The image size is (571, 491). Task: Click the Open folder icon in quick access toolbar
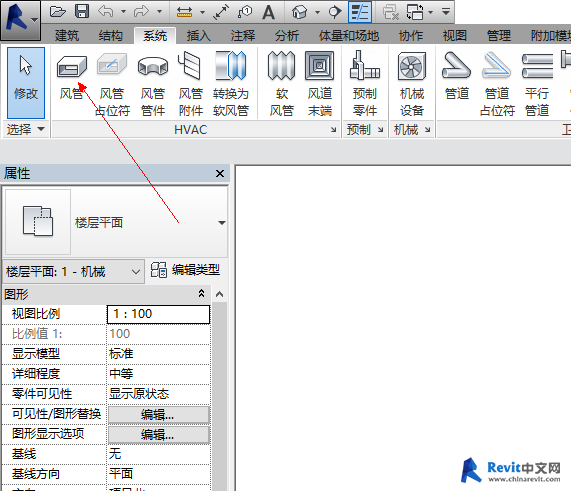tap(57, 12)
